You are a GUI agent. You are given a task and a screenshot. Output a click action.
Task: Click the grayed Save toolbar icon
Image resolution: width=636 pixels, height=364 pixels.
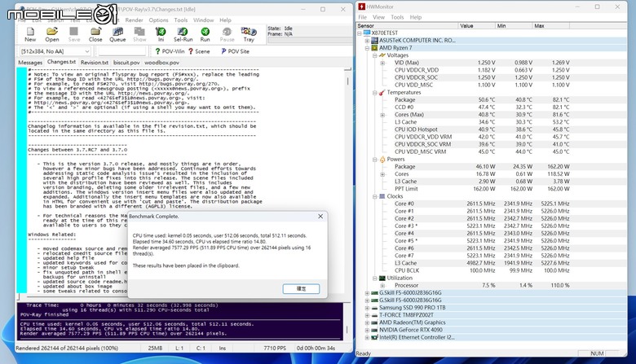74,34
